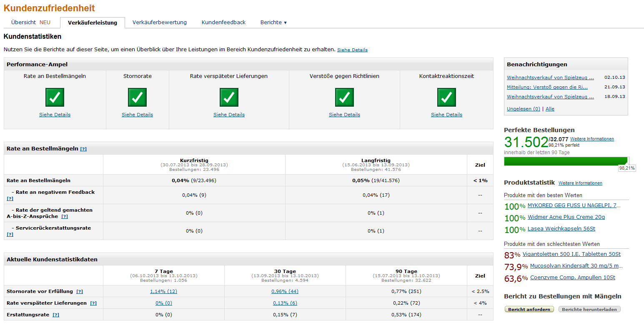Click the 98,21% progress bar label
Image resolution: width=644 pixels, height=328 pixels.
(627, 168)
